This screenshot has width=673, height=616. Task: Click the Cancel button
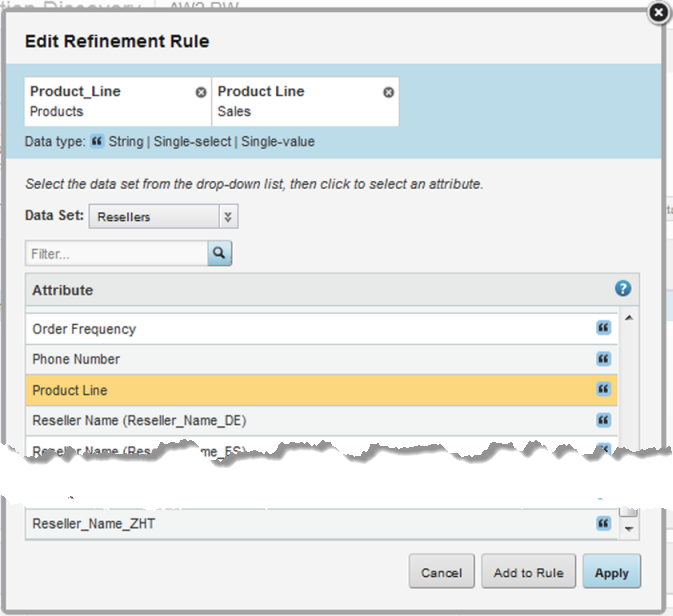pos(442,571)
